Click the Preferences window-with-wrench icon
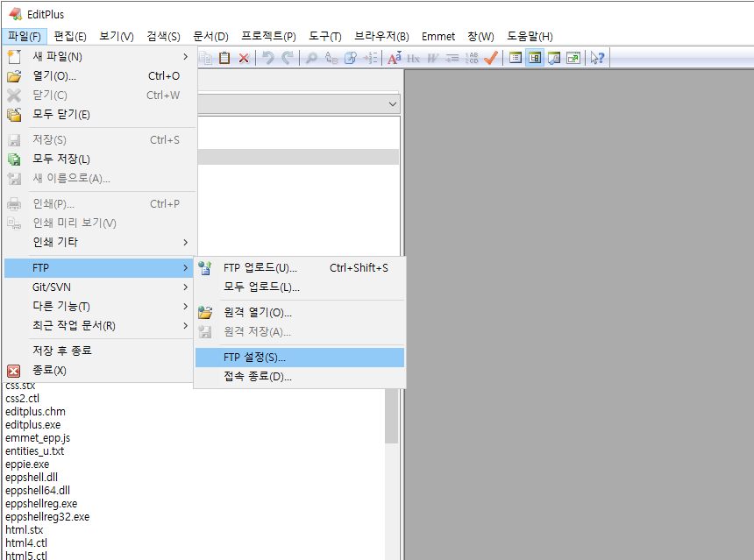This screenshot has height=560, width=754. click(x=554, y=58)
